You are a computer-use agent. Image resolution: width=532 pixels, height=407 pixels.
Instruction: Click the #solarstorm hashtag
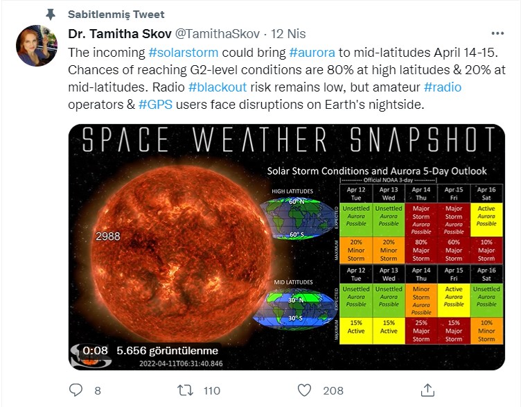tap(183, 53)
